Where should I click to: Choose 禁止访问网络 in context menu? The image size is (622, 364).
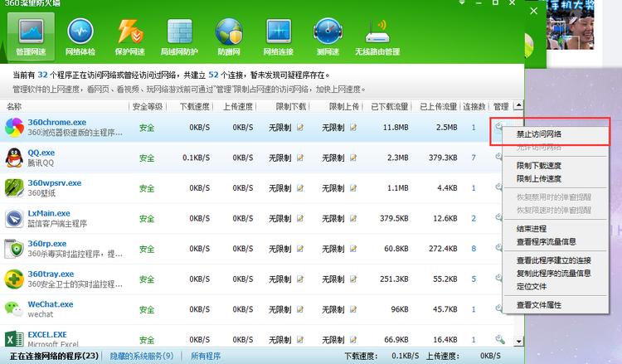pos(539,133)
